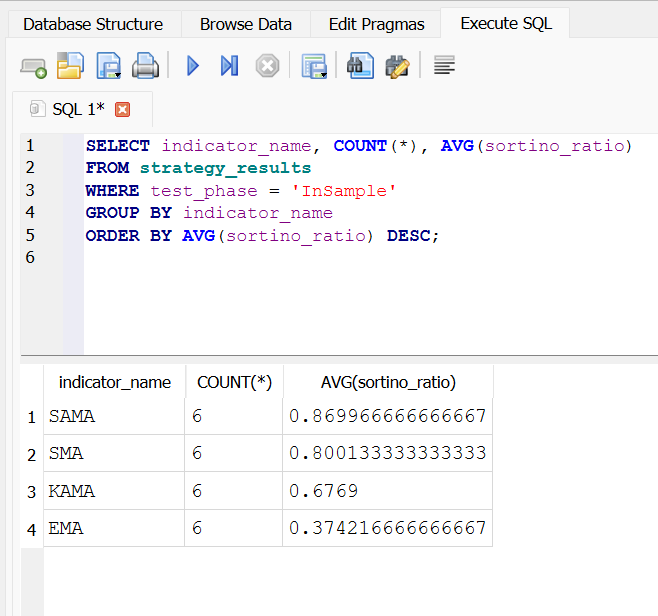Click 'InSample' string in the query

pos(344,191)
